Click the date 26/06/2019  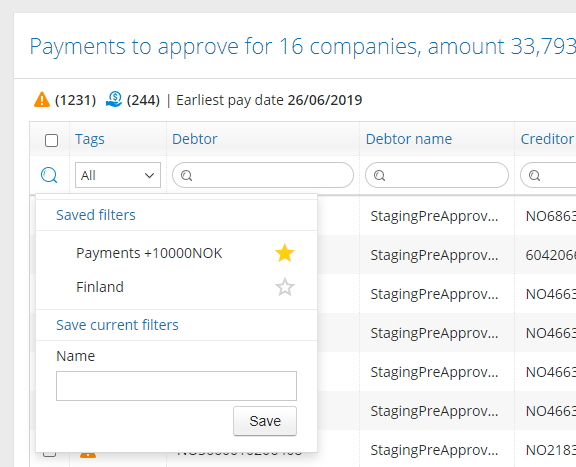pos(325,100)
